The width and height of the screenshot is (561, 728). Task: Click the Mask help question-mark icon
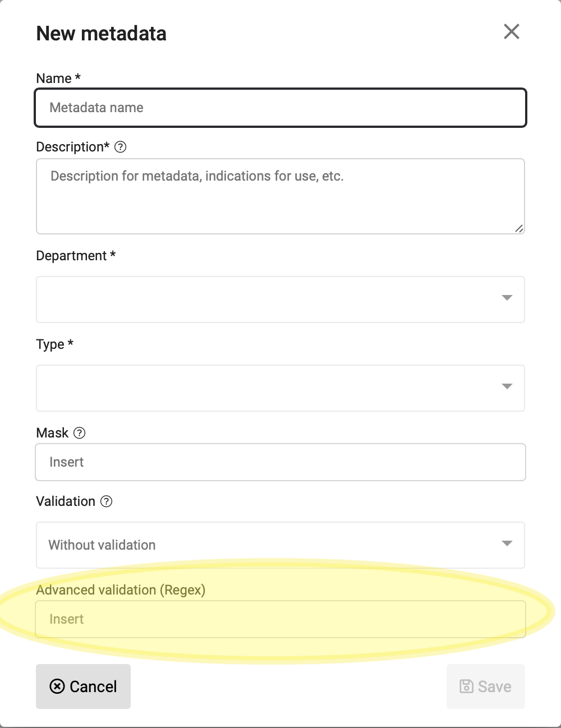80,433
